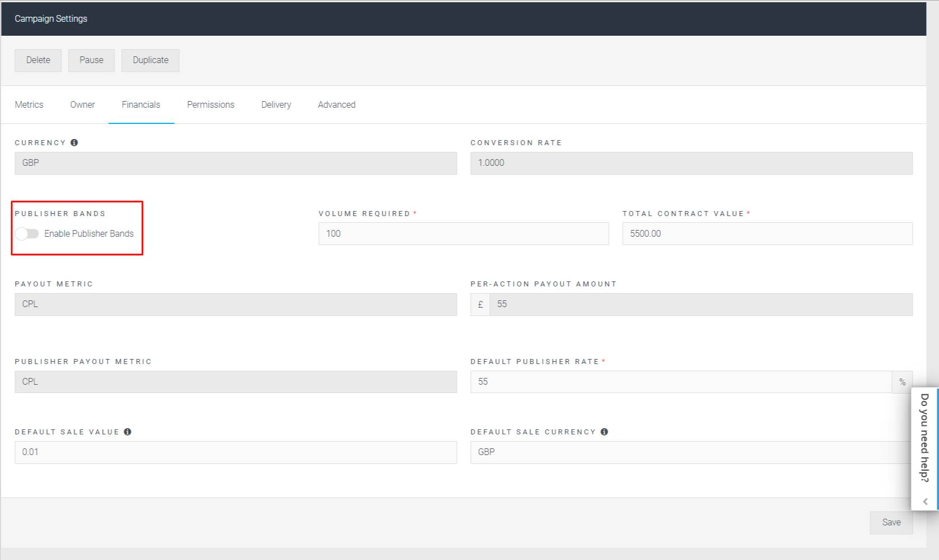Screen dimensions: 939x560
Task: Click into the Volume Required field
Action: (x=463, y=234)
